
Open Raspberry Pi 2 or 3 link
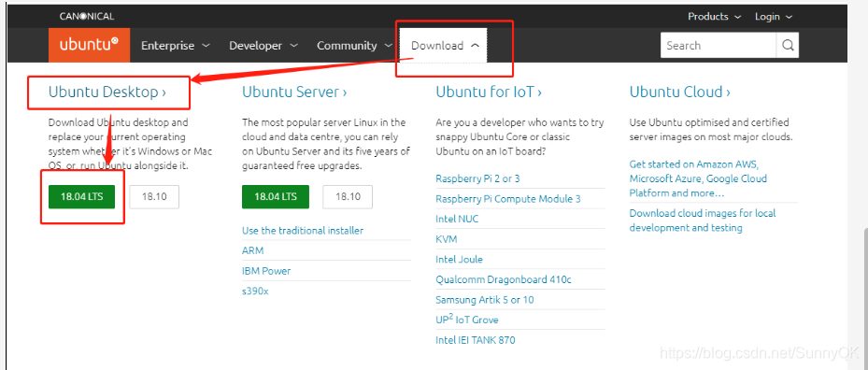coord(477,178)
